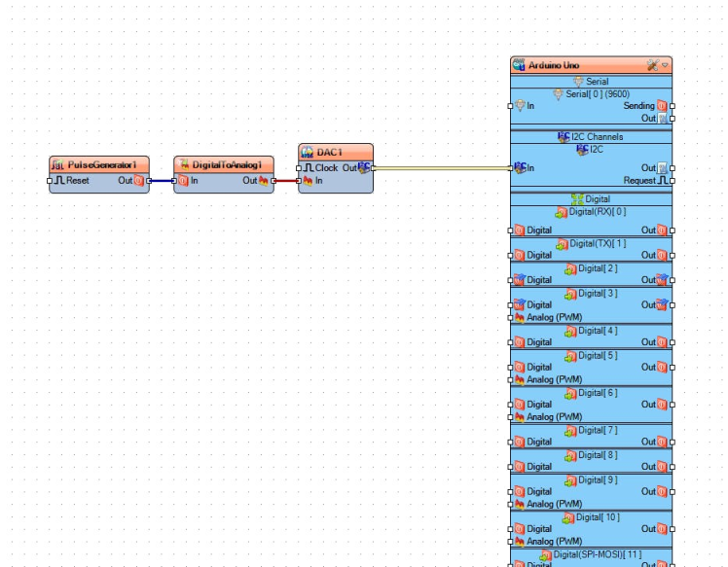Click the Digital(RX)[ 0 ] label
728x567 pixels.
click(598, 212)
